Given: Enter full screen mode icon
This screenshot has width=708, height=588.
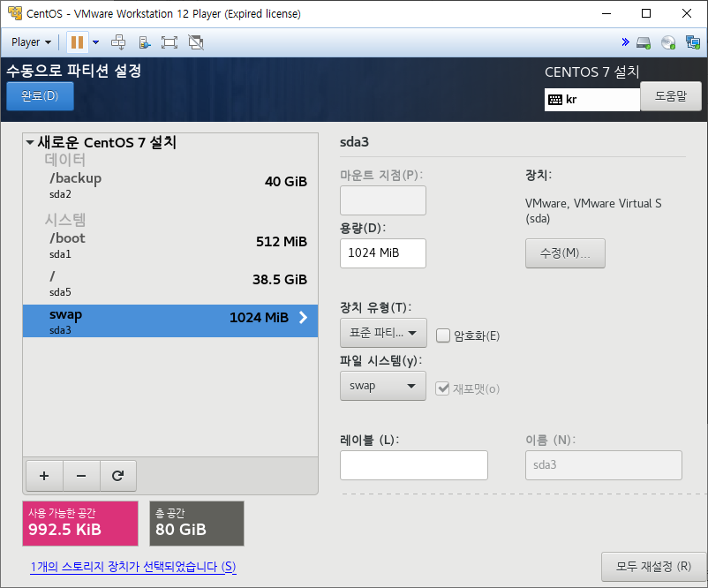Looking at the screenshot, I should 169,42.
